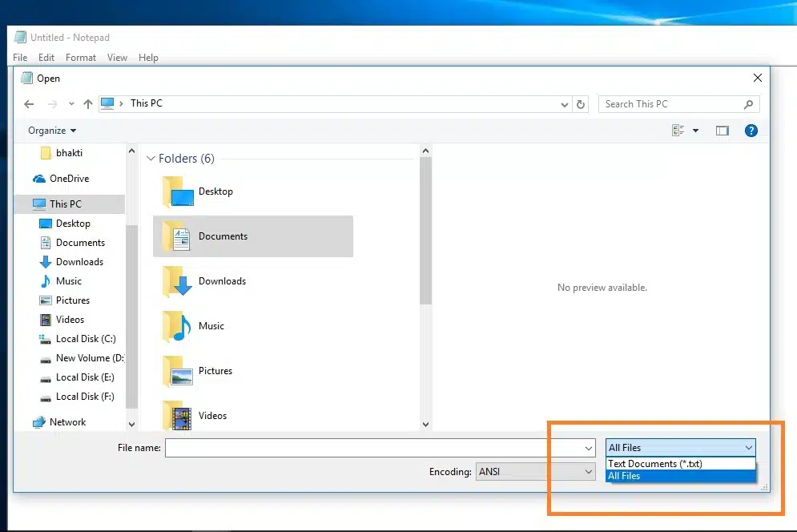Viewport: 797px width, 532px height.
Task: Open Notepad Edit menu
Action: click(x=46, y=58)
